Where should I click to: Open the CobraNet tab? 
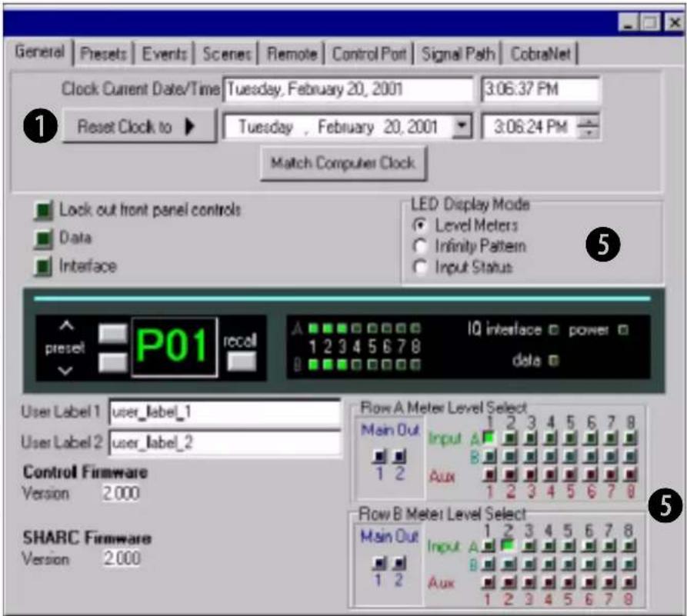pos(540,54)
